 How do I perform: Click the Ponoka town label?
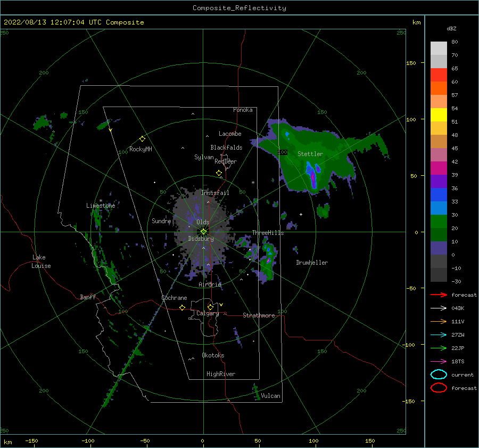243,110
